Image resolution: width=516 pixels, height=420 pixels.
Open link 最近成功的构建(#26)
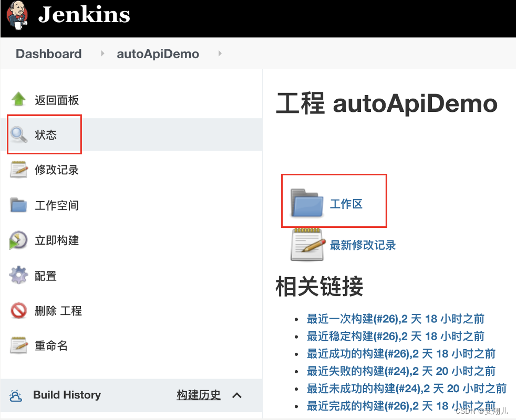pyautogui.click(x=401, y=353)
